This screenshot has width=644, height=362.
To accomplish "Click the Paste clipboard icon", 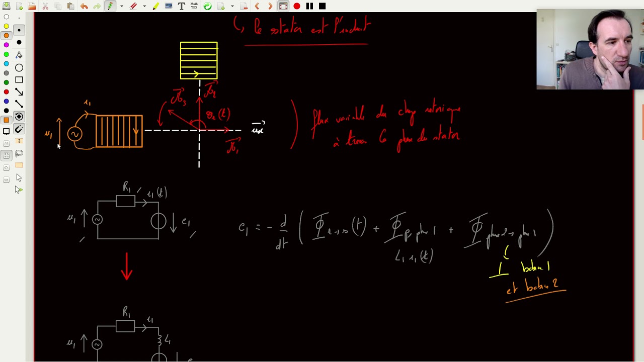I will pos(70,6).
